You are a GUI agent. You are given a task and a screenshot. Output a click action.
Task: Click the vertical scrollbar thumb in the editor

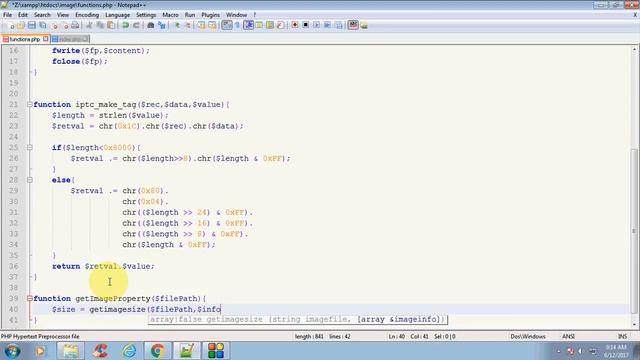[634, 231]
